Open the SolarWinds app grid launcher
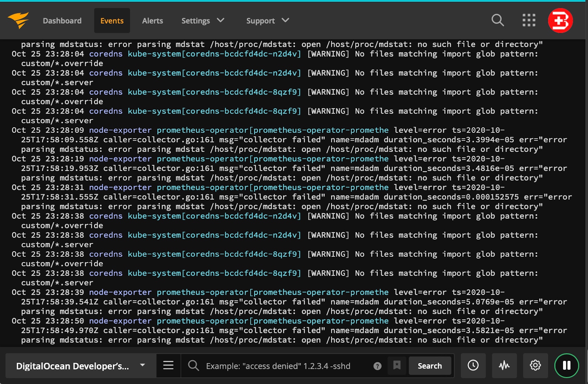This screenshot has height=384, width=588. [x=528, y=21]
